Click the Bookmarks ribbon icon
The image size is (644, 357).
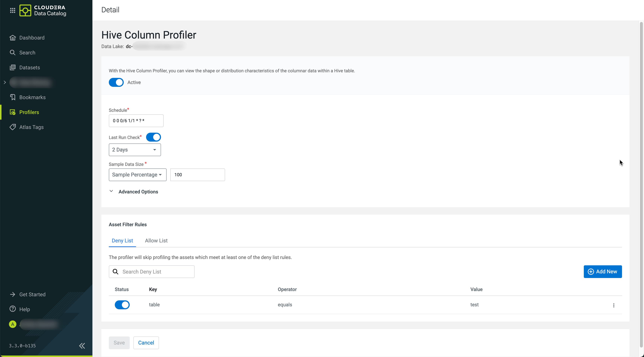[12, 97]
